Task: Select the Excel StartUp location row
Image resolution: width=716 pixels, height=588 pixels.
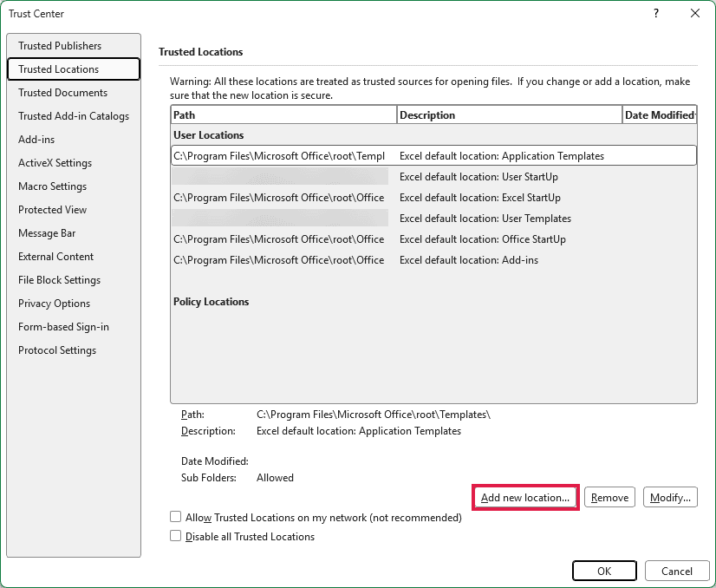Action: click(x=433, y=198)
